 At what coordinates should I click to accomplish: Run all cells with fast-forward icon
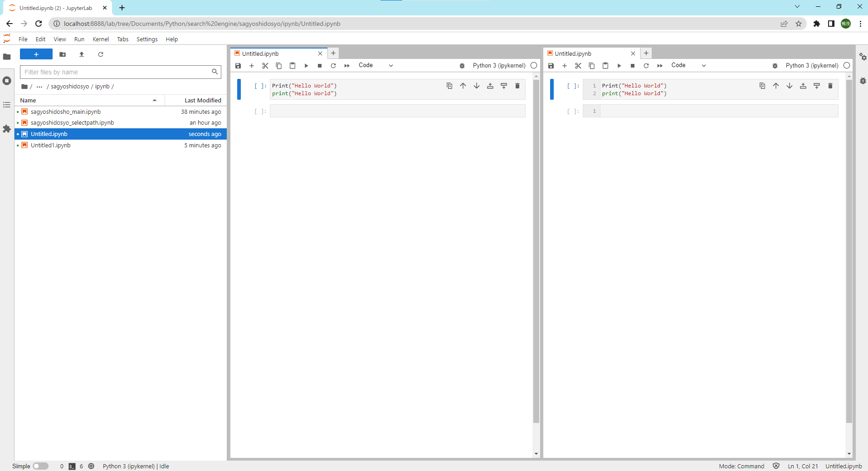[x=347, y=65]
